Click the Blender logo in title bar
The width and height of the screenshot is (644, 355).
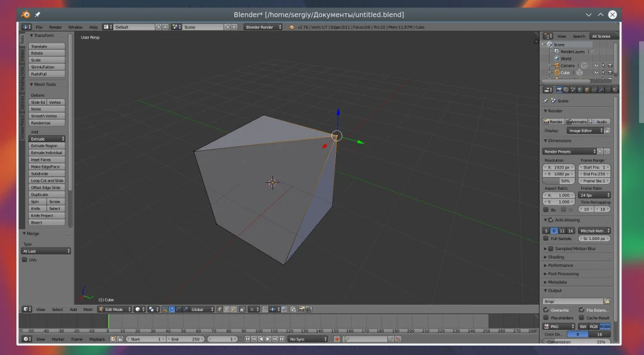click(x=26, y=14)
